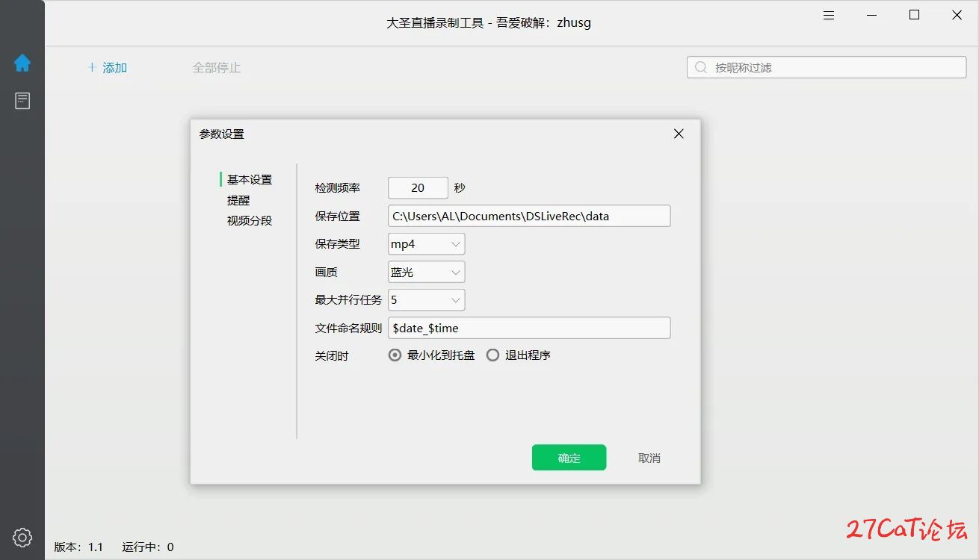
Task: Click 全部停止 to stop all
Action: pos(217,67)
